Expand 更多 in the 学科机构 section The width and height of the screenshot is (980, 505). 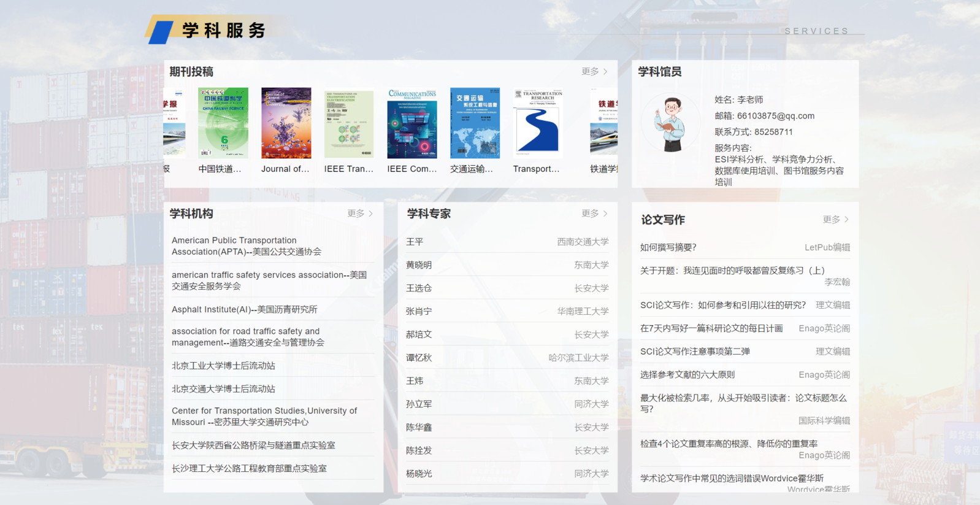tap(359, 214)
